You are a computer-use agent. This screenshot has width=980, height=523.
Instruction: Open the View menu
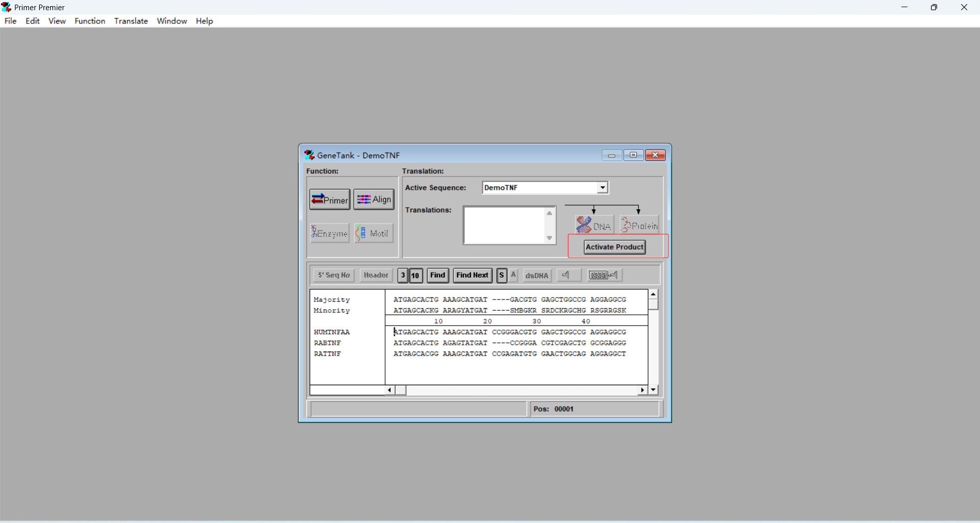click(x=57, y=21)
